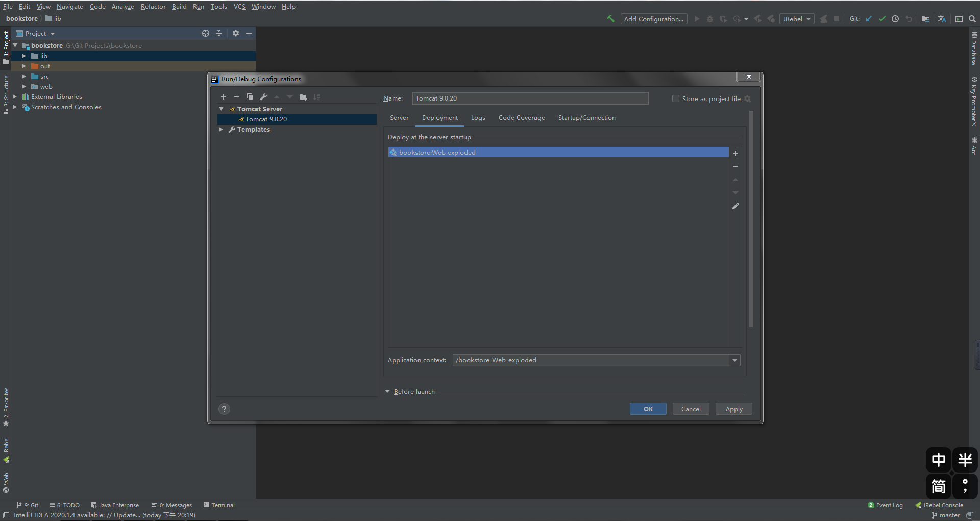980x521 pixels.
Task: Locate current file in Project panel
Action: click(x=206, y=33)
